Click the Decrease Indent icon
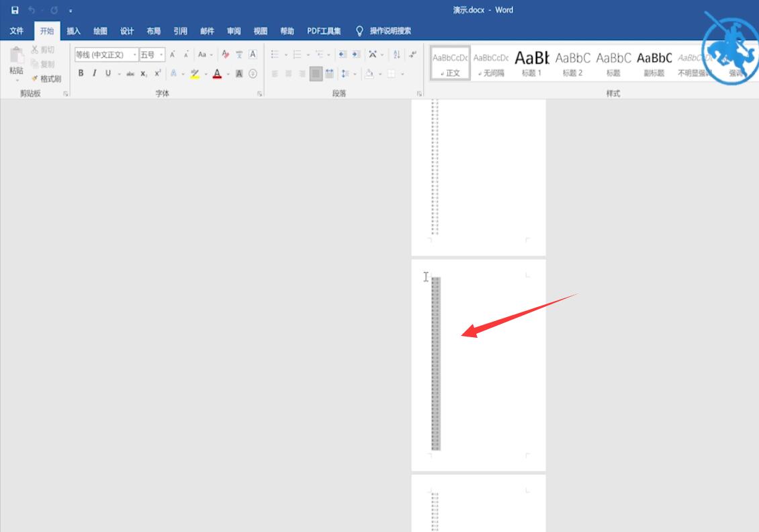The height and width of the screenshot is (532, 759). (343, 54)
